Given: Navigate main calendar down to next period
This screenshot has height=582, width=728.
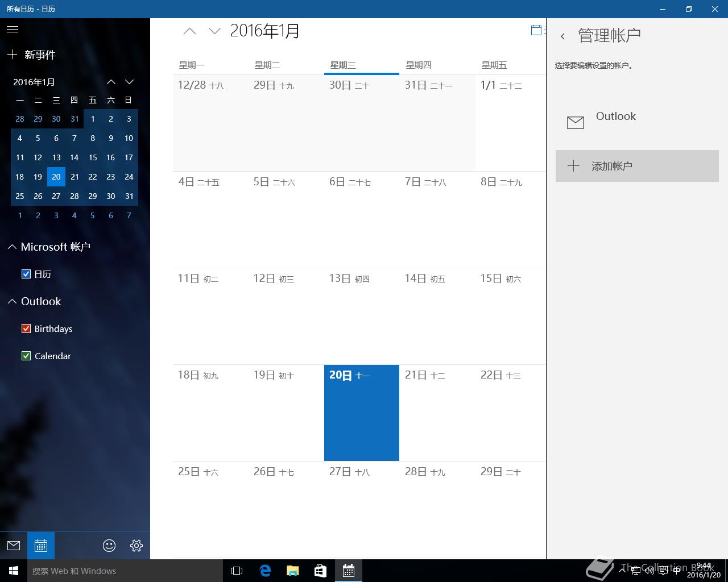Looking at the screenshot, I should tap(214, 31).
